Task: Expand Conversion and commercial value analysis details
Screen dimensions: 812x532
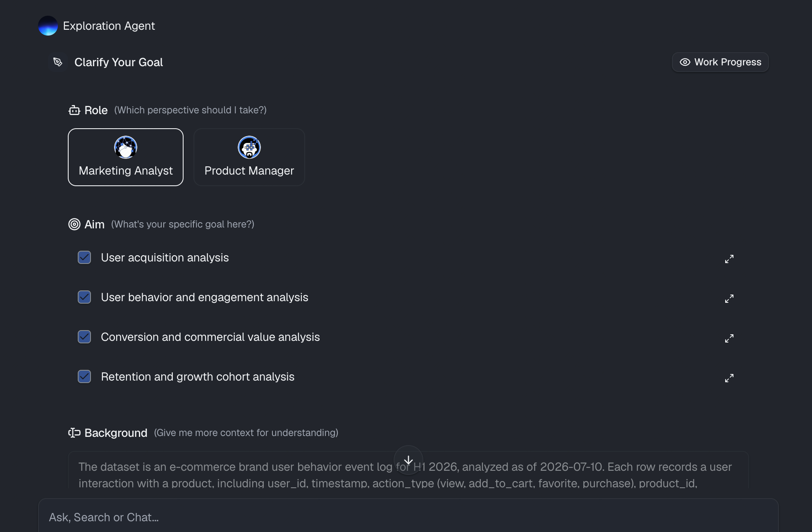Action: point(729,338)
